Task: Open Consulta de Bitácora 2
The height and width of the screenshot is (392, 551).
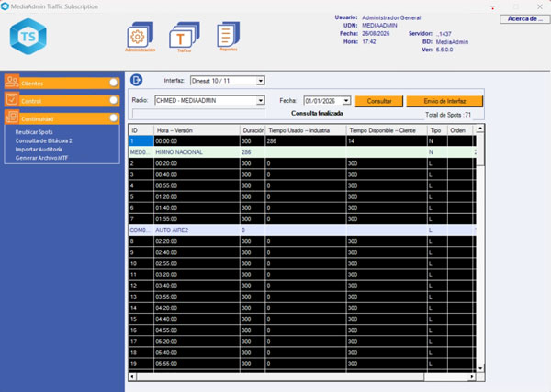Action: [43, 141]
